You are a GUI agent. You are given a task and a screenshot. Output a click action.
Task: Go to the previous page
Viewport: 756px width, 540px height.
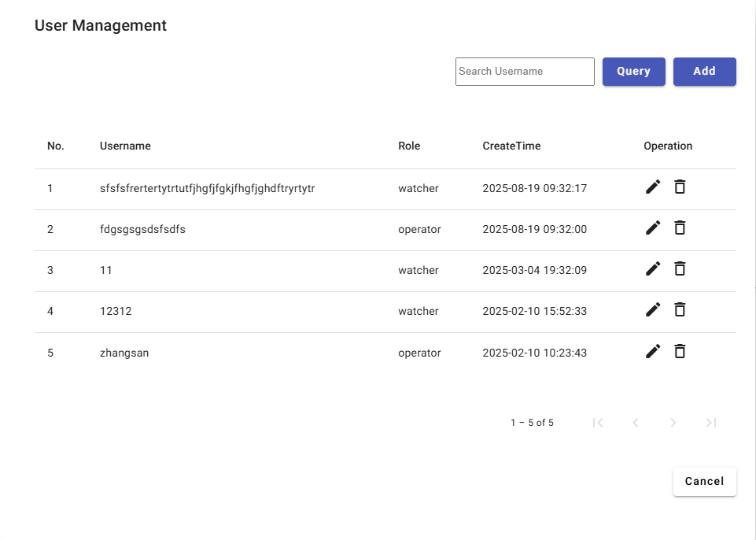point(636,423)
